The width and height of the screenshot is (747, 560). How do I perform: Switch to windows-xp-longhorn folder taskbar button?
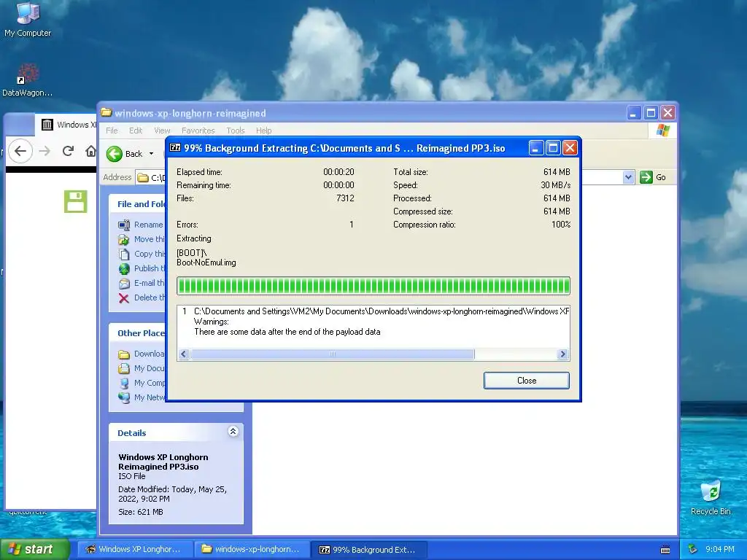[x=252, y=550]
